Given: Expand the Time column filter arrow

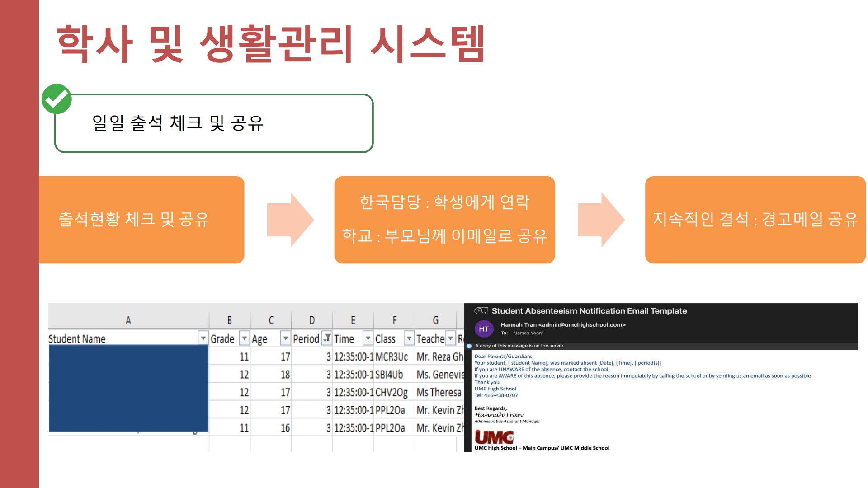Looking at the screenshot, I should (x=368, y=338).
